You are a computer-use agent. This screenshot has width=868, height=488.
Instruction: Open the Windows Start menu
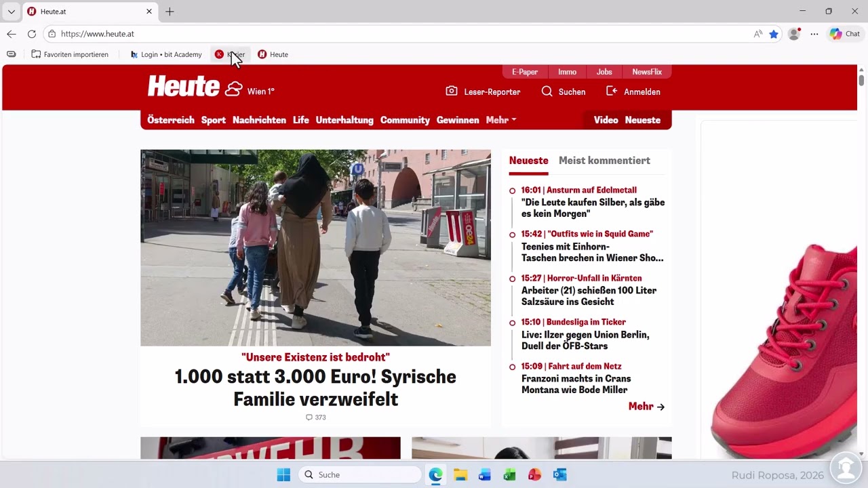pyautogui.click(x=283, y=474)
